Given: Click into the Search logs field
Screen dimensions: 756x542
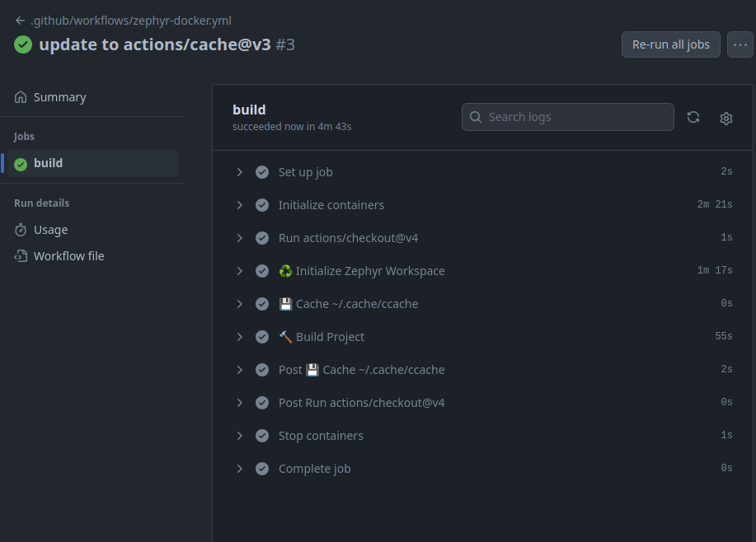Looking at the screenshot, I should [577, 117].
